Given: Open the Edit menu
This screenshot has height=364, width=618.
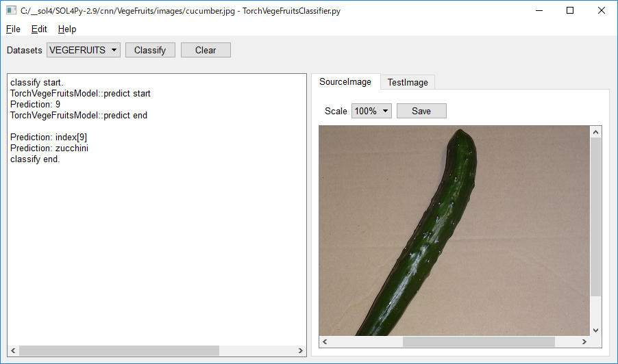Looking at the screenshot, I should [39, 29].
